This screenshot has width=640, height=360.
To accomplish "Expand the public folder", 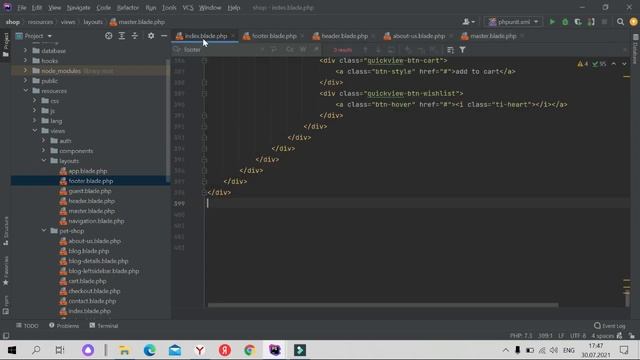I will pyautogui.click(x=25, y=81).
